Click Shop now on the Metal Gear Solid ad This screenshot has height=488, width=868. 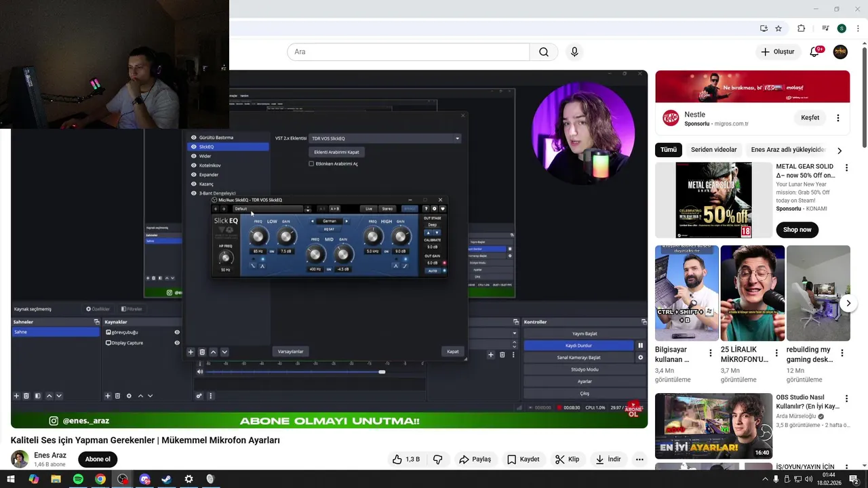click(797, 230)
